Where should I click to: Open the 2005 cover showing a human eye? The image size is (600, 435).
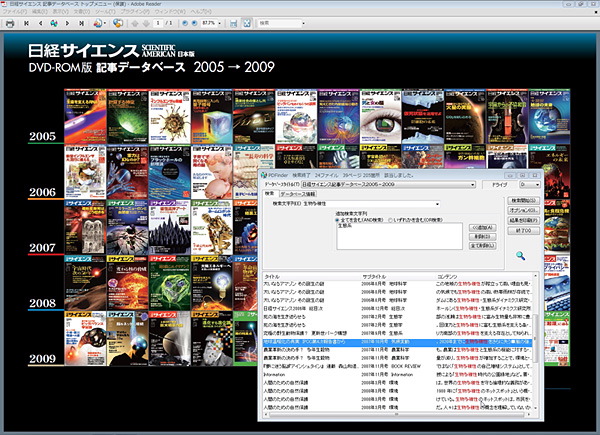pyautogui.click(x=381, y=116)
